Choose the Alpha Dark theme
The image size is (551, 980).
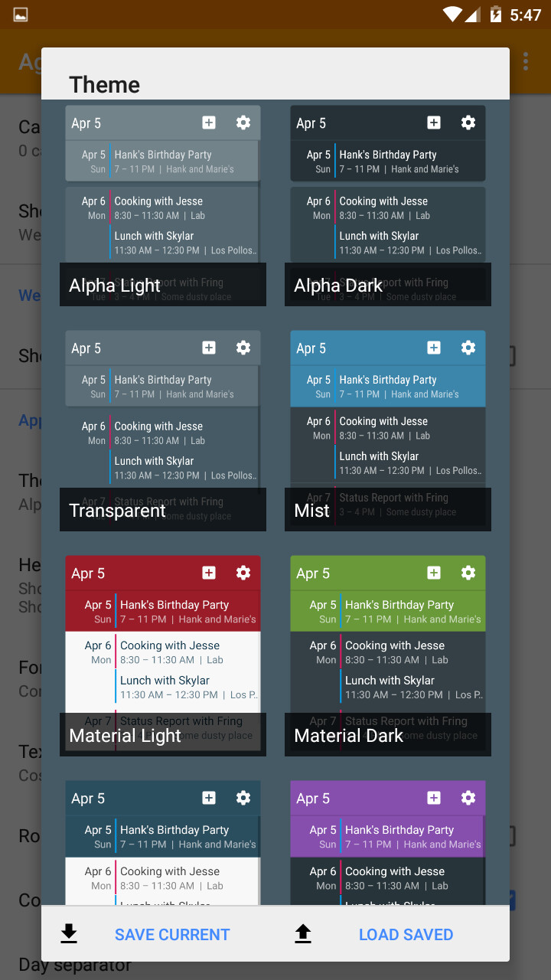(388, 206)
